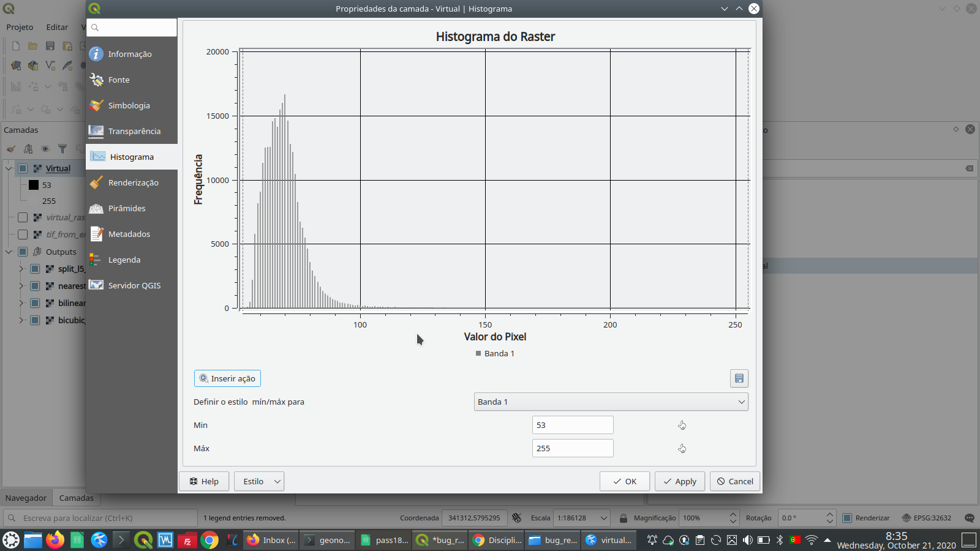Open the Servidor QGIS section
980x551 pixels.
134,285
